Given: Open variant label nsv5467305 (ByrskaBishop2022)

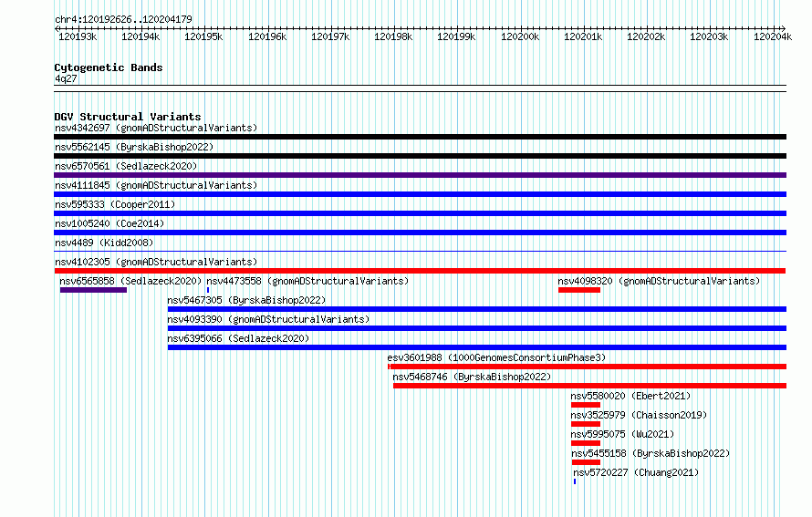Looking at the screenshot, I should [246, 300].
